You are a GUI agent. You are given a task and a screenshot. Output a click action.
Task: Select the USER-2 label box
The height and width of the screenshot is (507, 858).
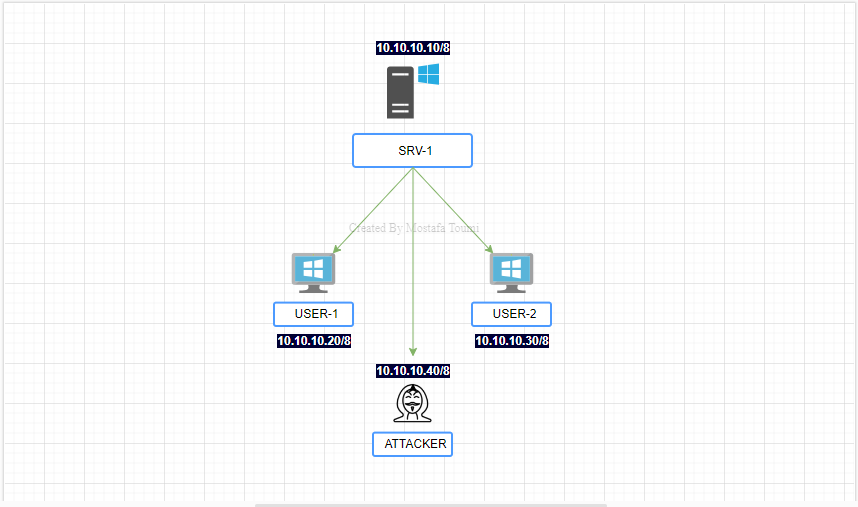(511, 315)
